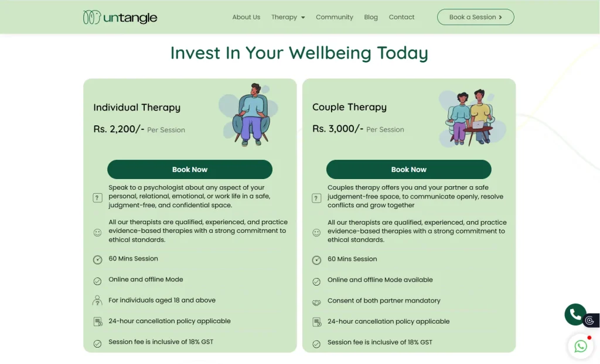Click the clock icon beside Individual 60 Mins Session
The width and height of the screenshot is (600, 364).
(x=97, y=260)
